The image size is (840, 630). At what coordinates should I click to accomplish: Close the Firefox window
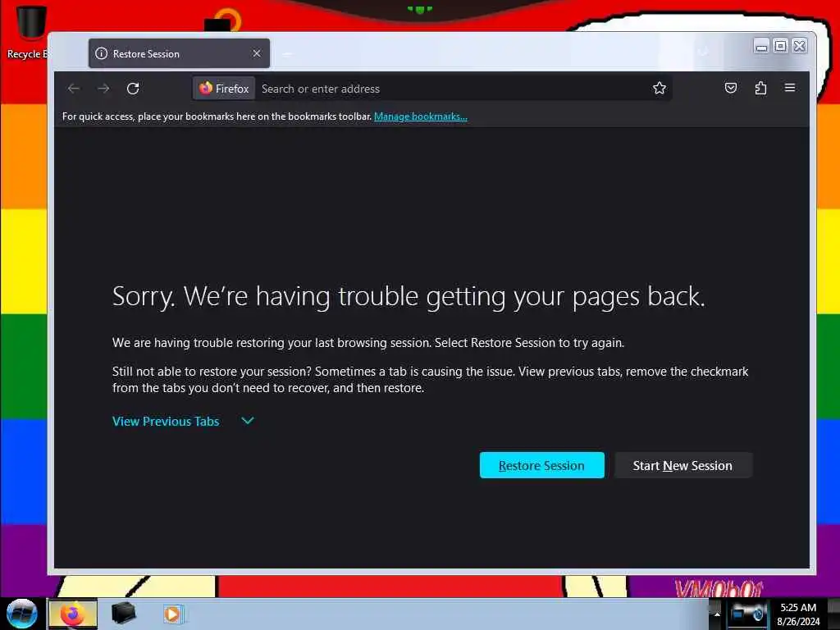coord(799,47)
